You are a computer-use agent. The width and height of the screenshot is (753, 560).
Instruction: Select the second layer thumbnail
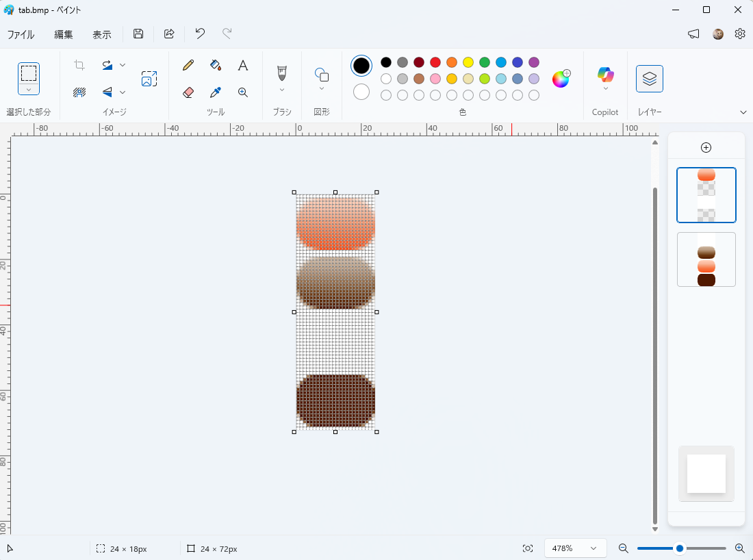coord(706,259)
